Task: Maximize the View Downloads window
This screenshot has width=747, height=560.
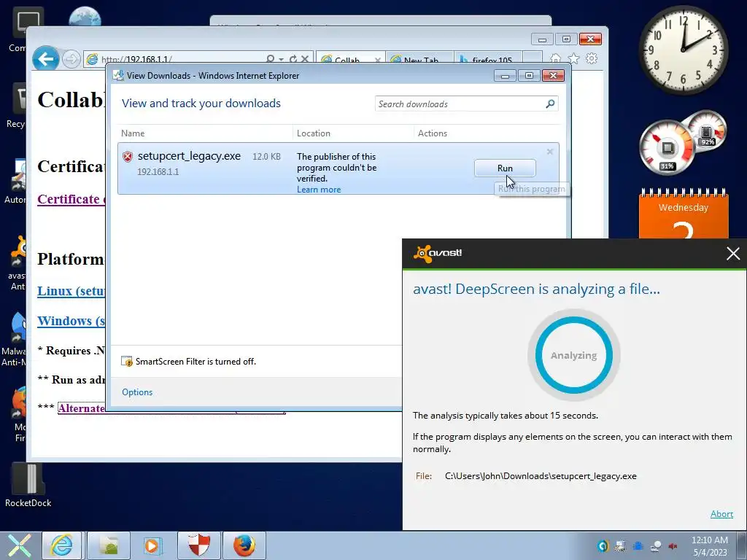Action: 529,76
